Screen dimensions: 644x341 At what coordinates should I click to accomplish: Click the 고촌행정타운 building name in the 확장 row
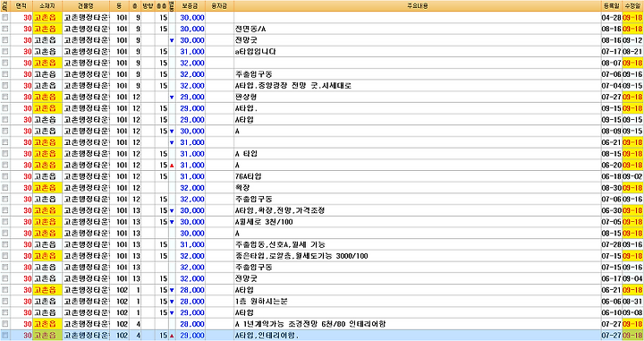coord(86,188)
